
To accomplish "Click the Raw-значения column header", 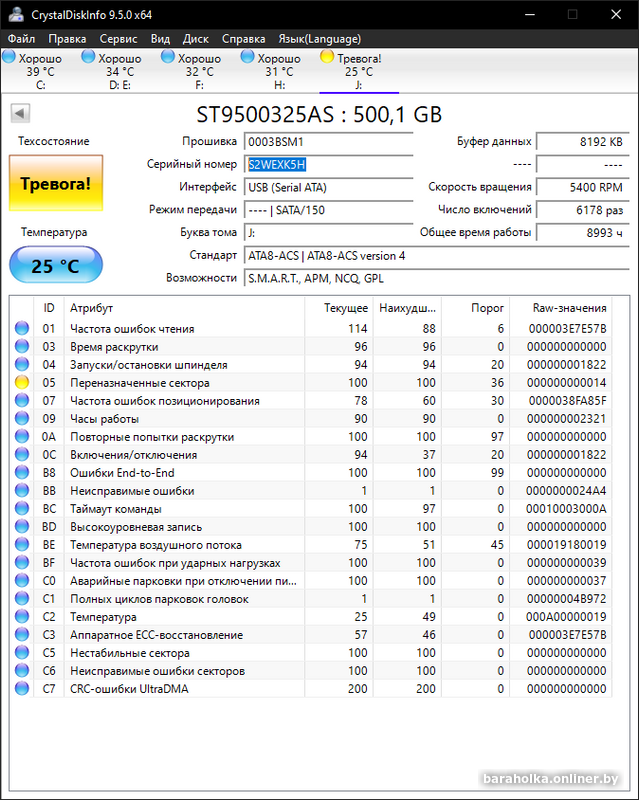I will point(569,308).
